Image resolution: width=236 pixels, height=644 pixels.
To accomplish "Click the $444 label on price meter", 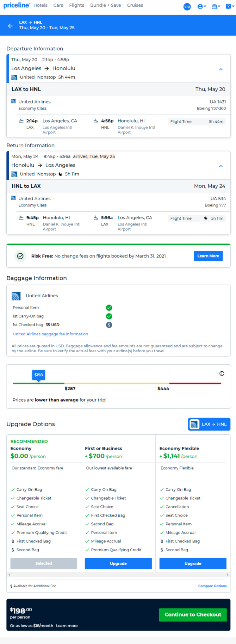I will (x=163, y=389).
